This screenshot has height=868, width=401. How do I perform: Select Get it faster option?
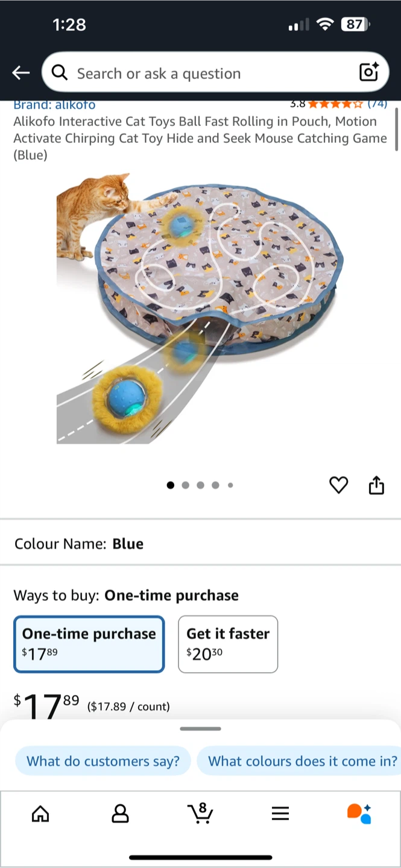(x=228, y=644)
